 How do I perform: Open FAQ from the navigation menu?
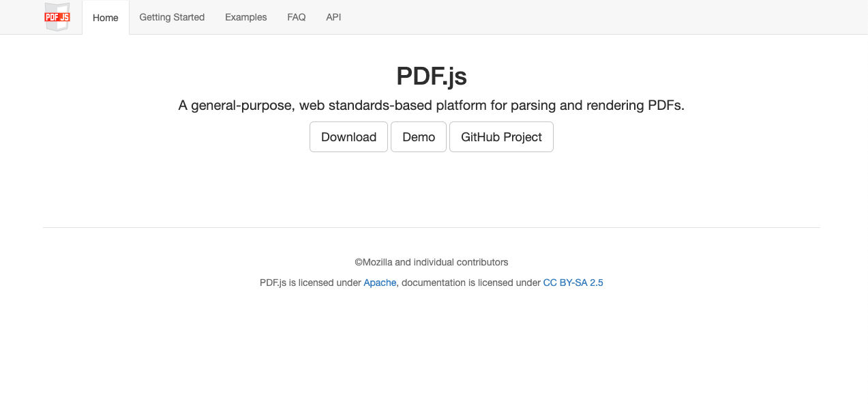click(296, 17)
